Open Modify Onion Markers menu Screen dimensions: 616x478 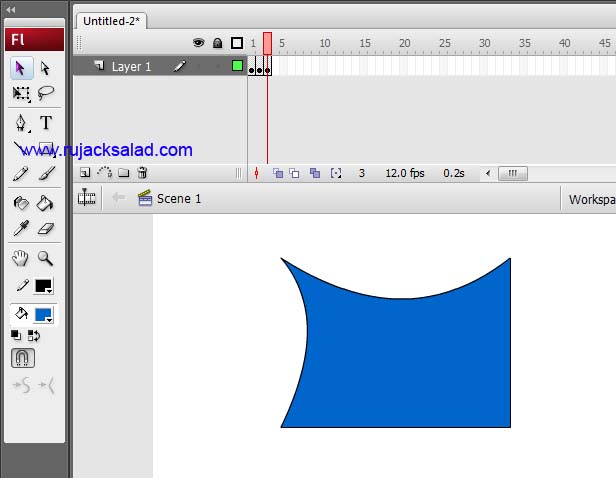click(x=336, y=173)
